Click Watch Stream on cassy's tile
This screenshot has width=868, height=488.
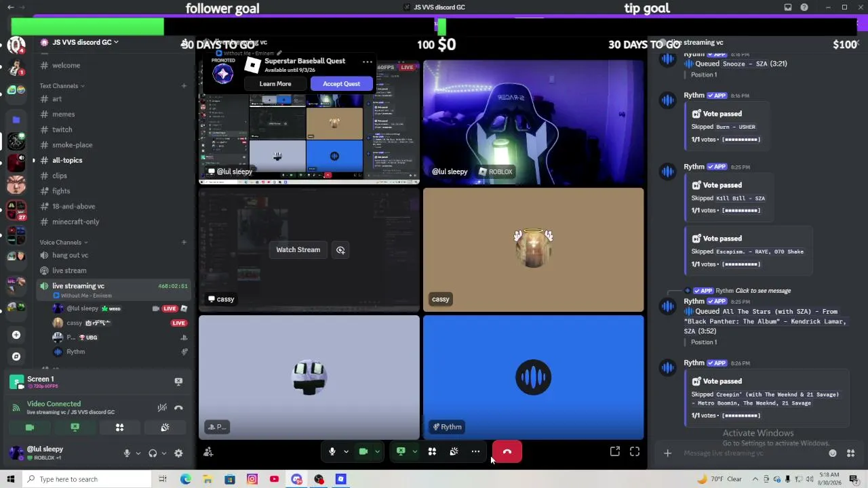[x=298, y=249]
